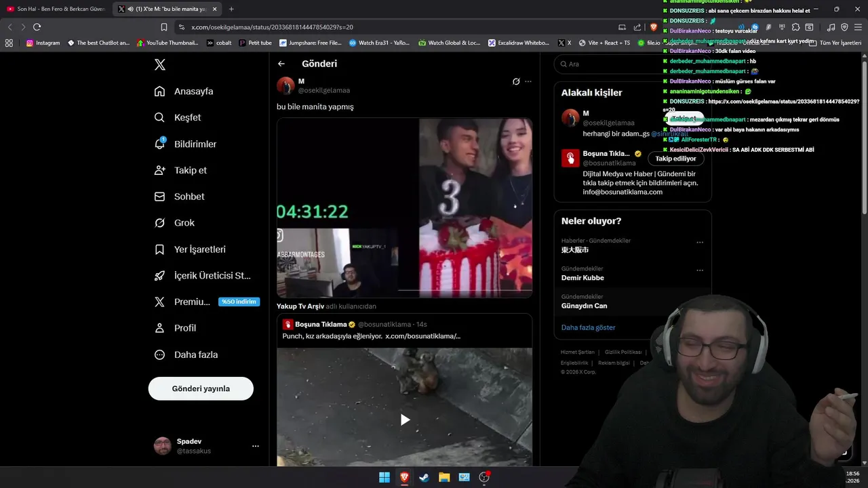Viewport: 868px width, 488px height.
Task: Bookmark this page icon in address bar
Action: pos(164,27)
